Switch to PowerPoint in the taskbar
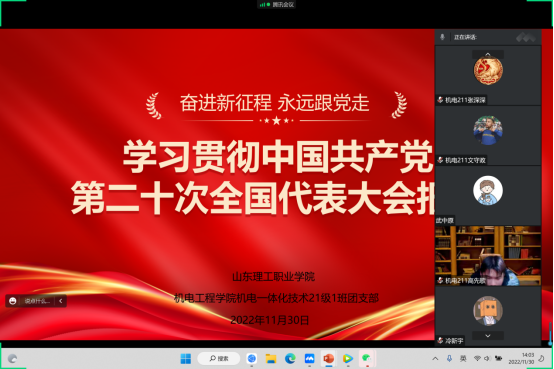The height and width of the screenshot is (369, 554). pos(329,359)
